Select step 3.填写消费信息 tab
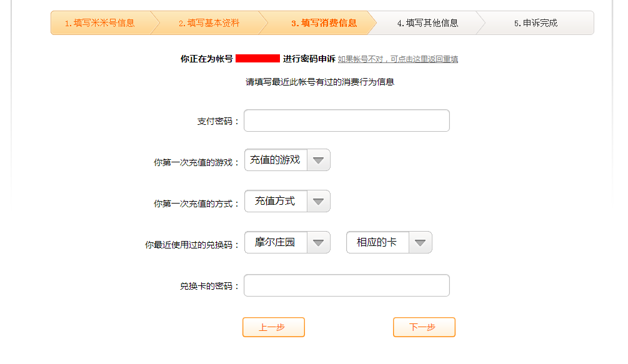This screenshot has width=628, height=364. (324, 23)
